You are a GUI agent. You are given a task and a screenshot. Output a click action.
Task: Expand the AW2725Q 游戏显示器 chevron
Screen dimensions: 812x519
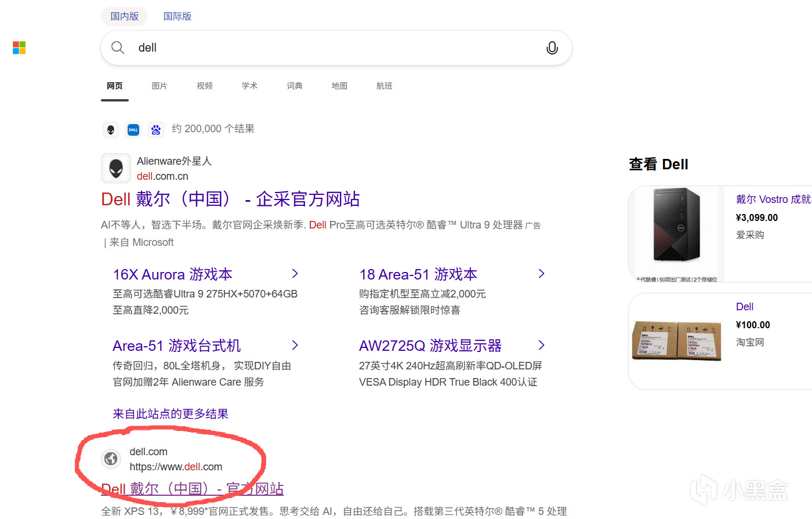click(x=541, y=345)
